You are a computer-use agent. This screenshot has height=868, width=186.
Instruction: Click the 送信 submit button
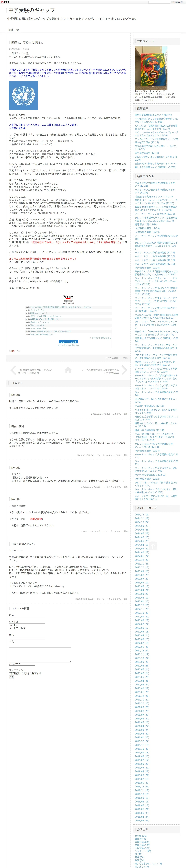point(11,677)
